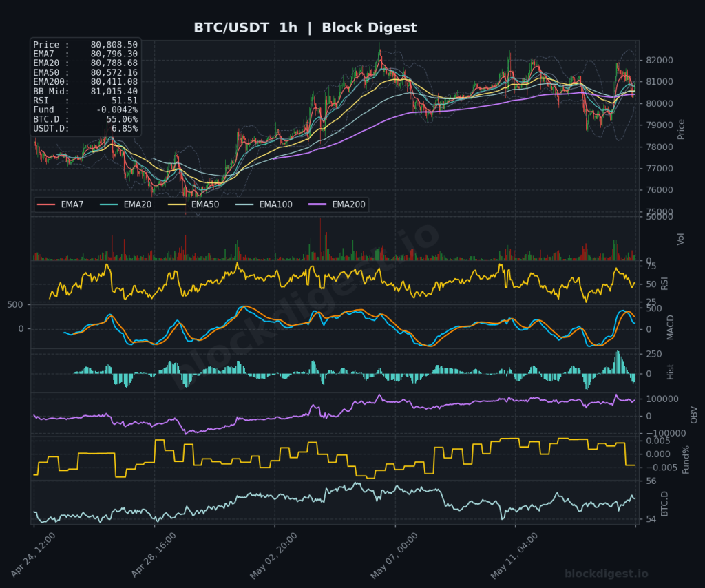
Task: Click the EMA20 value 80,788.68
Action: [114, 63]
